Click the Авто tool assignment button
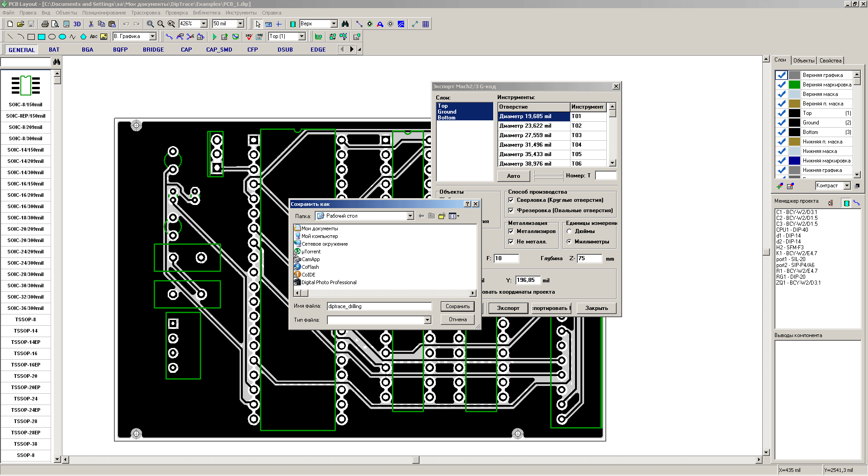The image size is (868, 476). (x=514, y=176)
